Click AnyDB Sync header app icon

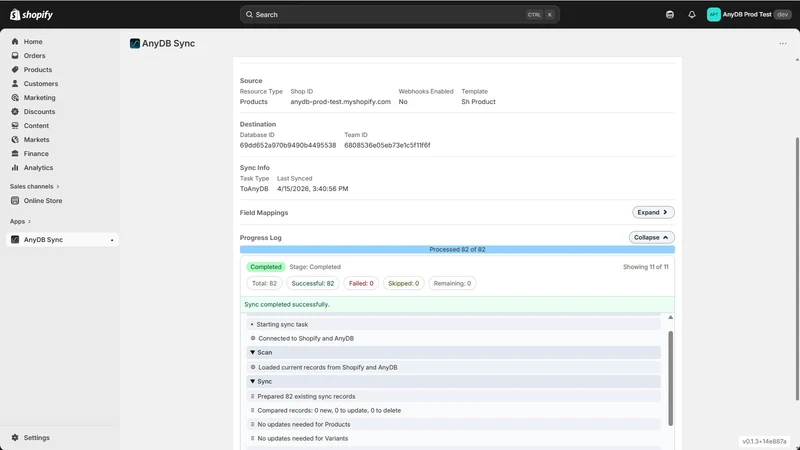tap(135, 43)
